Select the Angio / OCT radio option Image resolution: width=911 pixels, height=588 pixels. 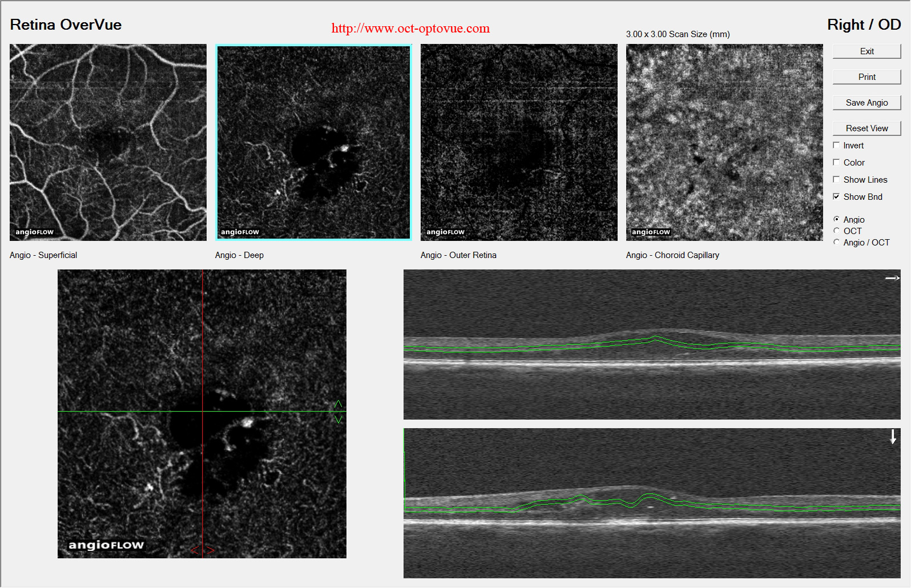click(836, 243)
